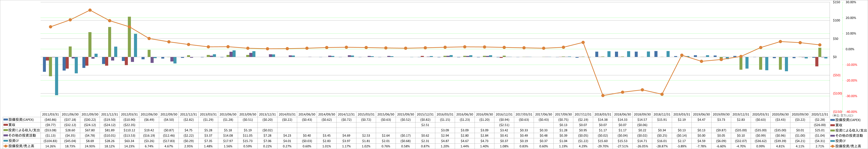
Task: Select the investing CF cell $63.34
Action: (x=129, y=141)
